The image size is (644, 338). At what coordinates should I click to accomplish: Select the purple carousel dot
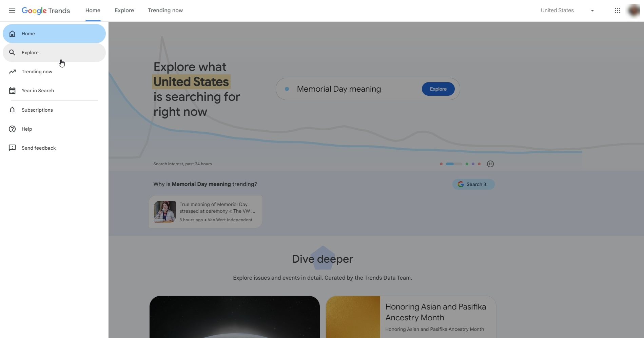(473, 164)
